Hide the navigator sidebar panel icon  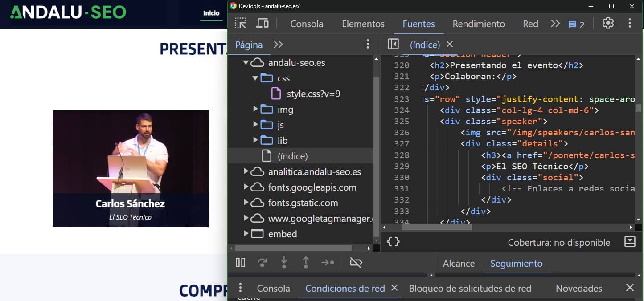[x=393, y=44]
